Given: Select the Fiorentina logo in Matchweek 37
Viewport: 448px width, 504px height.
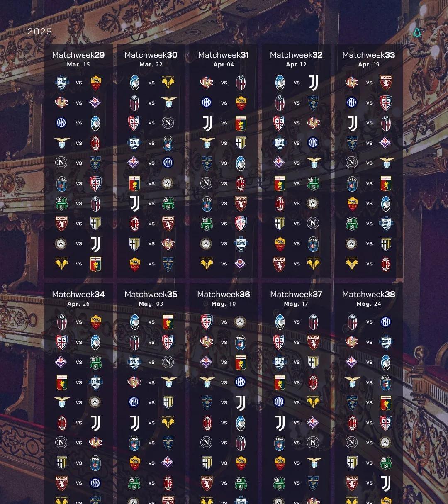Looking at the screenshot, I should pyautogui.click(x=313, y=423).
